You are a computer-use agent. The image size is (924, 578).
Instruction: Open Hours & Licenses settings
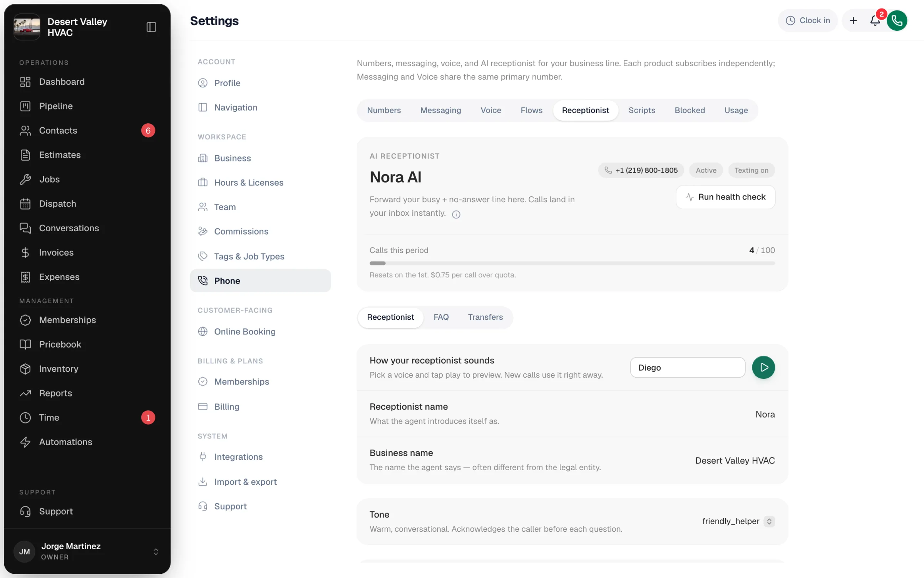(260, 183)
